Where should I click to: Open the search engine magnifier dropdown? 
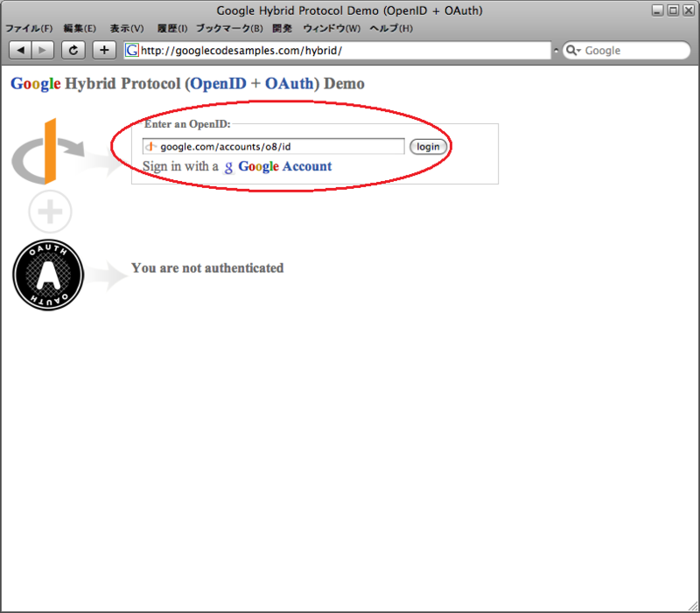[x=573, y=51]
